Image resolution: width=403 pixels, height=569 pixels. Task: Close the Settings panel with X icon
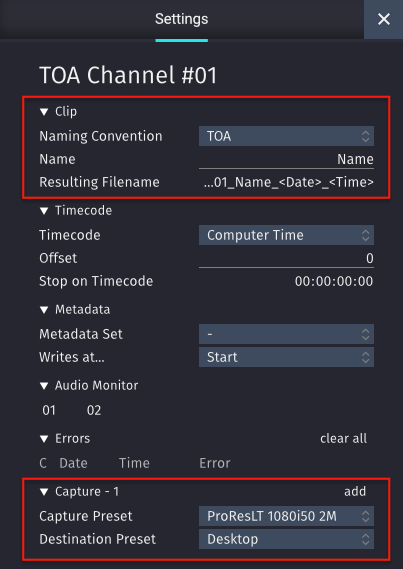coord(383,19)
